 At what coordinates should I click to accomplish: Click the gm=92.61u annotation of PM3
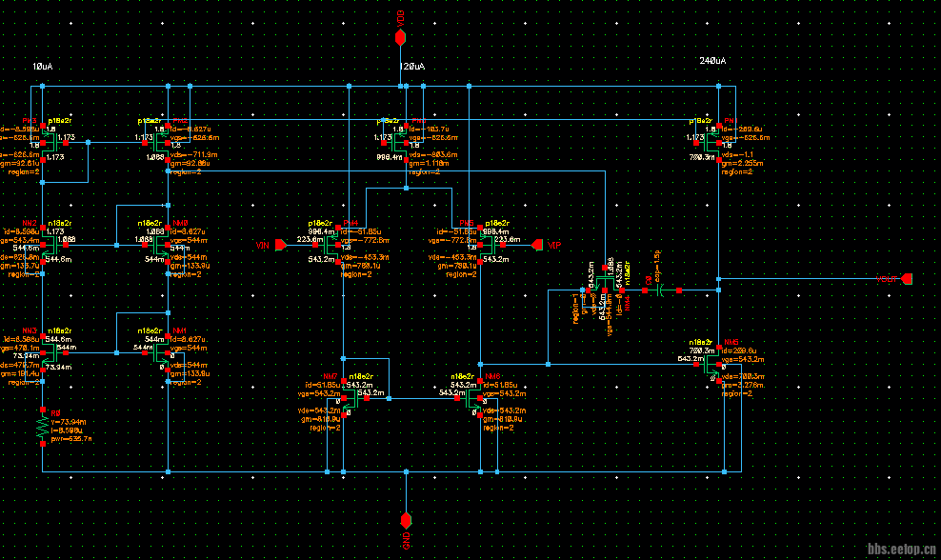point(20,163)
